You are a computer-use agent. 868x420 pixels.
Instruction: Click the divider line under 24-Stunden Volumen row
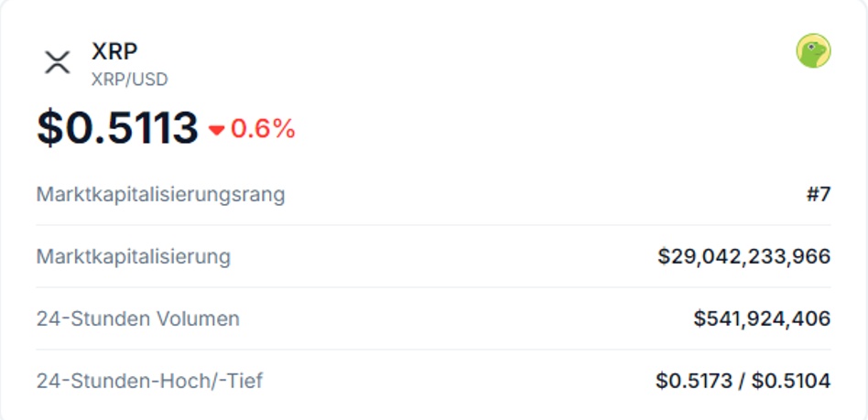(x=433, y=350)
